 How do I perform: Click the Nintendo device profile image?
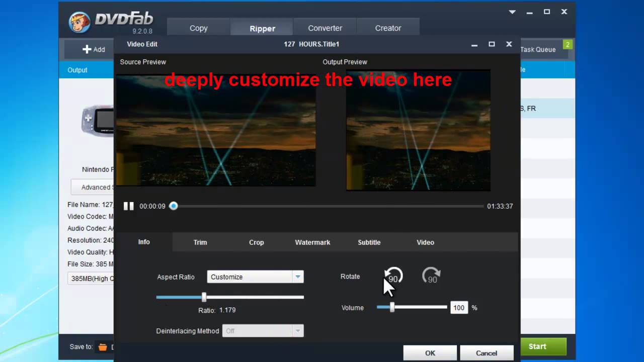click(x=98, y=120)
